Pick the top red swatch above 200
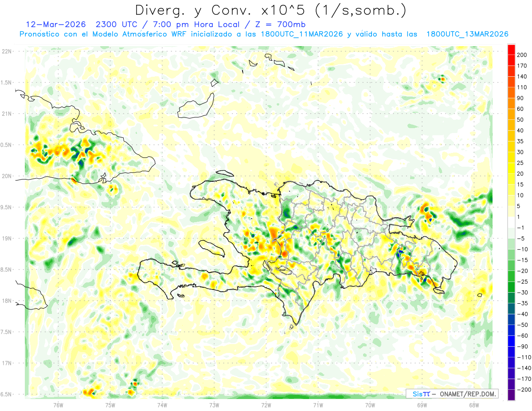This screenshot has width=532, height=411. pos(511,49)
